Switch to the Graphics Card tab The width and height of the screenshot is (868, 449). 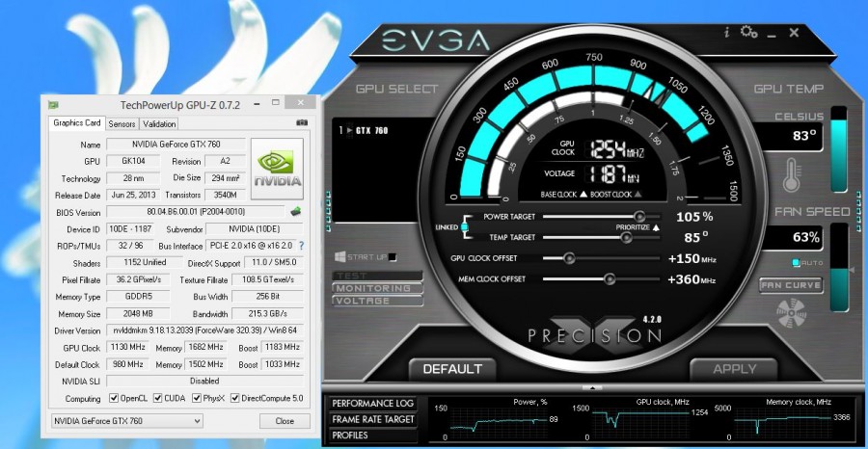(x=77, y=123)
